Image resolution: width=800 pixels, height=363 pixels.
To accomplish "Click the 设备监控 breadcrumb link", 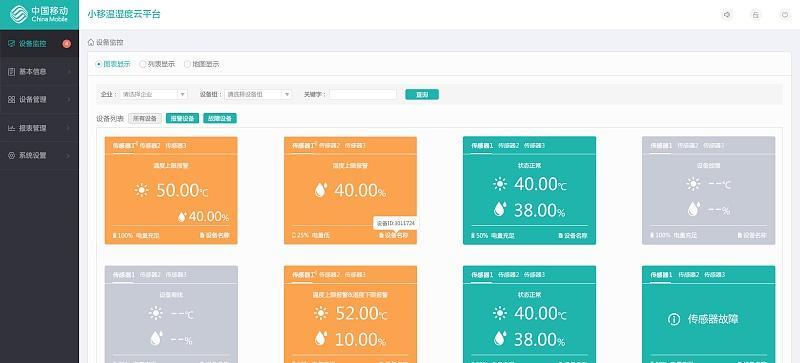I will 109,42.
